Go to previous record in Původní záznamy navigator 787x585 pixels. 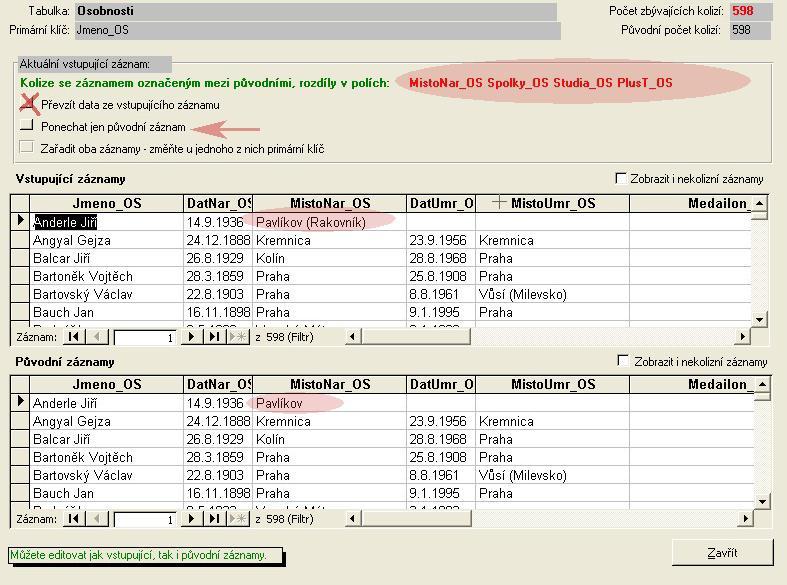pyautogui.click(x=97, y=518)
